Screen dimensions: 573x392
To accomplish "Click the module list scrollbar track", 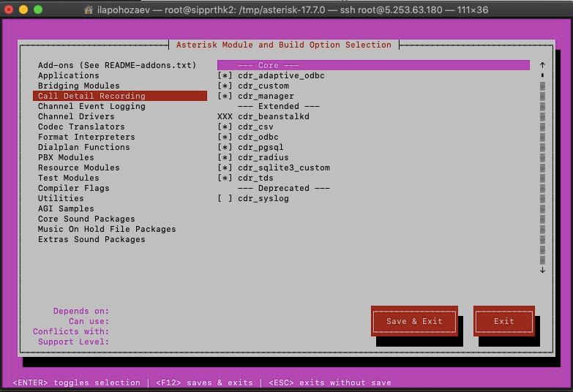I will tap(542, 173).
